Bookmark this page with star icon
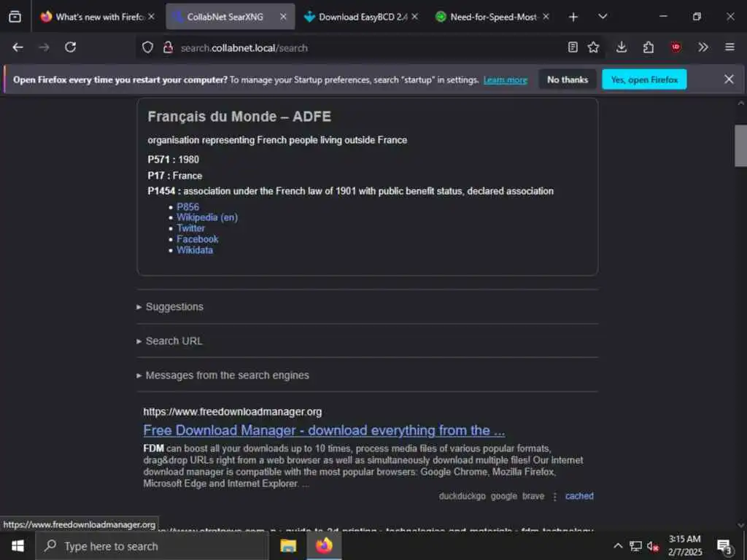 593,47
